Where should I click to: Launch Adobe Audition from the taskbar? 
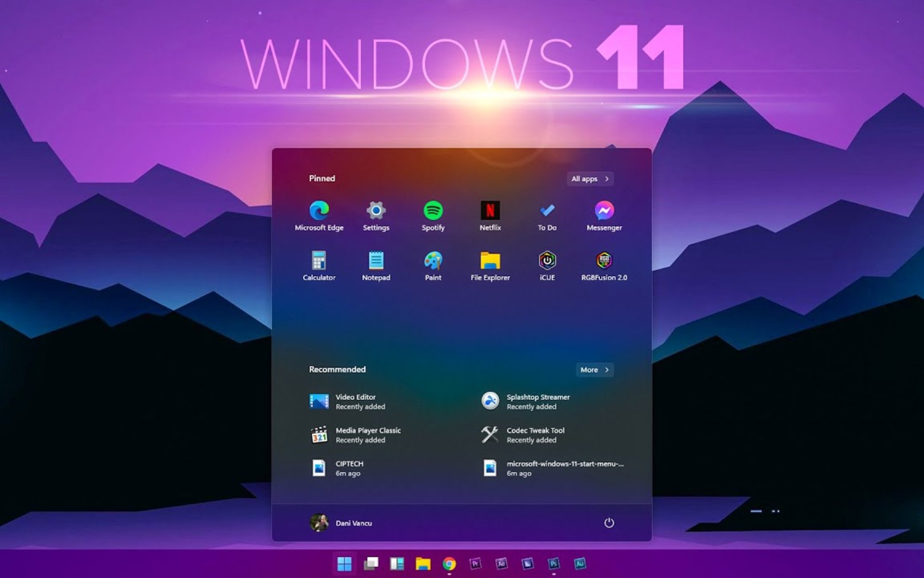click(x=579, y=564)
